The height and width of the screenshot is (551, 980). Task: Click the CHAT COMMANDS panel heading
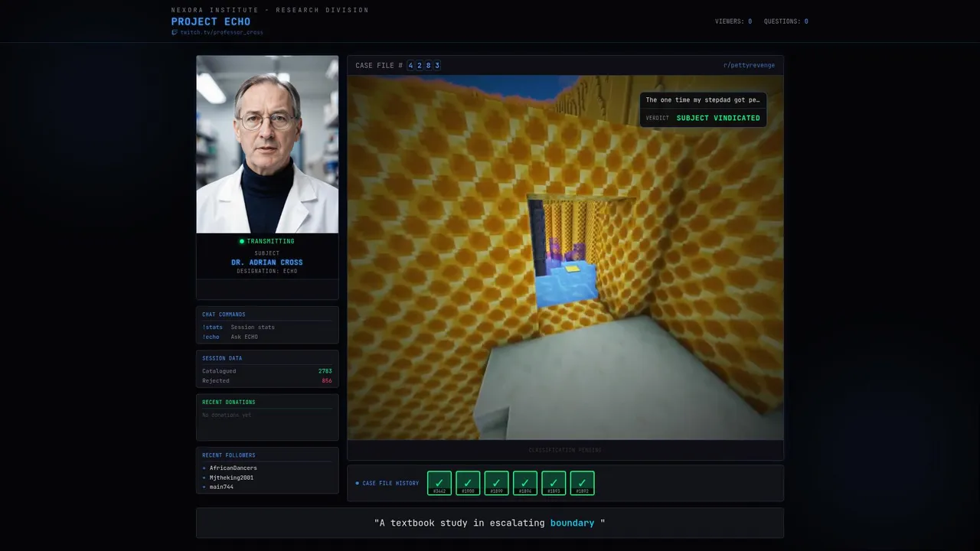[x=224, y=315]
